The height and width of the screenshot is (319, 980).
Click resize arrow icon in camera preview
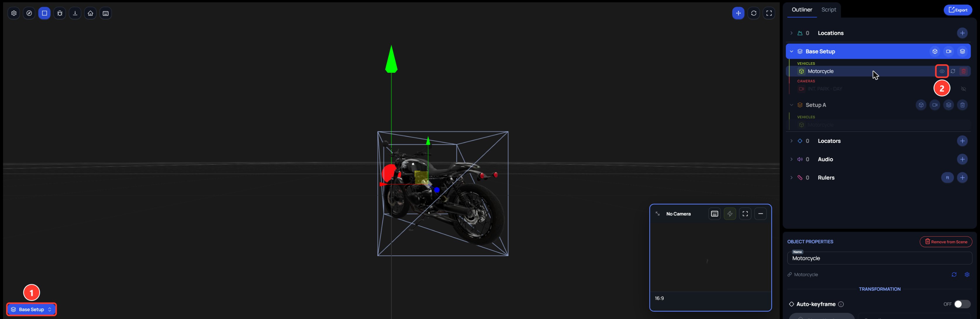(x=658, y=214)
